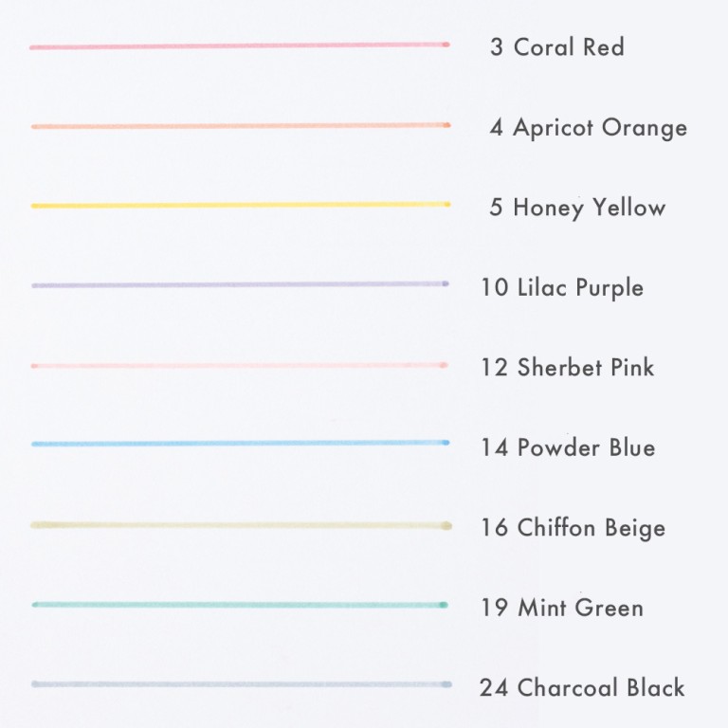Select the "10 Lilac Purple" label
728x728 pixels.
[x=562, y=288]
